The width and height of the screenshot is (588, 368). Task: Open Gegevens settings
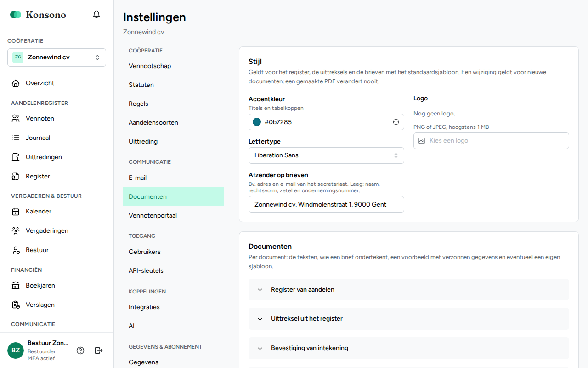click(x=174, y=362)
